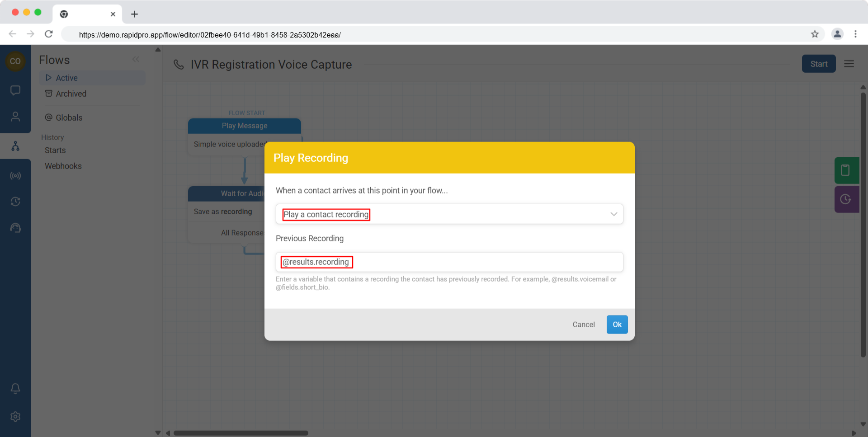Screen dimensions: 868x437
Task: Open the notifications bell icon
Action: [15, 388]
